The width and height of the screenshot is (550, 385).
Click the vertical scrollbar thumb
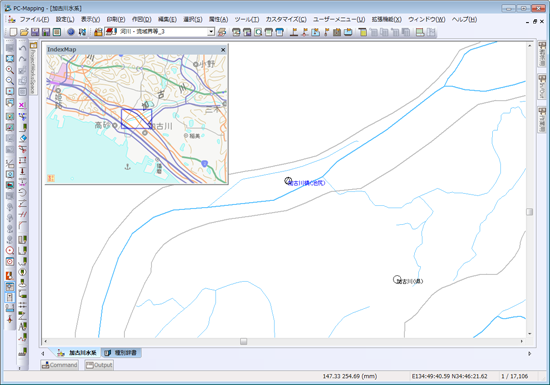pyautogui.click(x=530, y=212)
